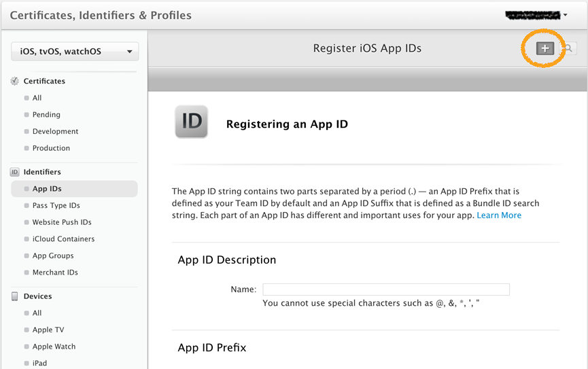Click the App ID Name input field
The image size is (588, 369).
coord(386,289)
